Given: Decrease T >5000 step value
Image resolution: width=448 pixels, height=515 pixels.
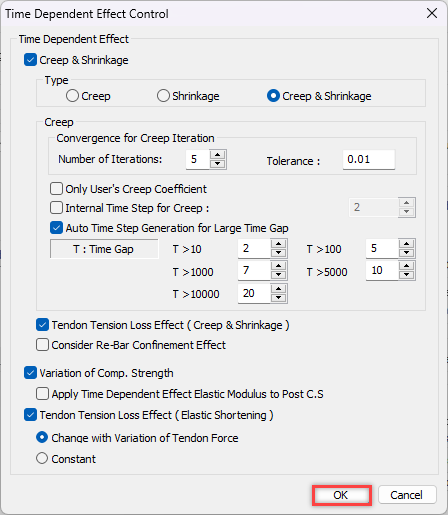Looking at the screenshot, I should (406, 275).
